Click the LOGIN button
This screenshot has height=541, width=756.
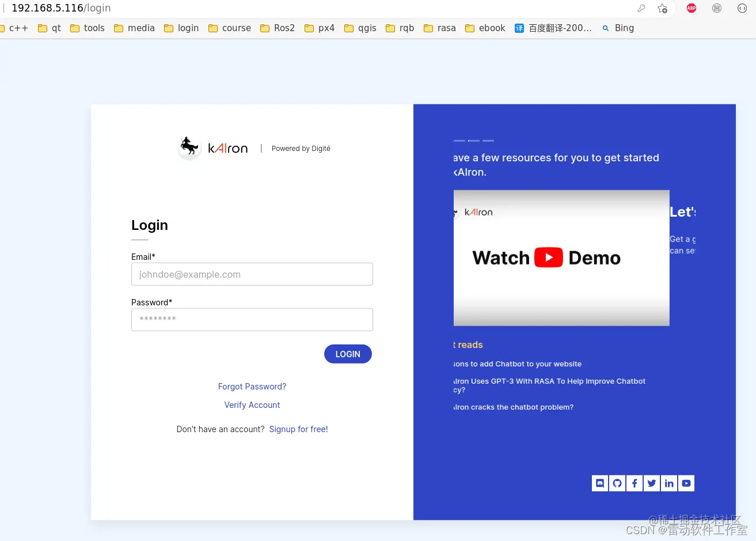coord(348,354)
